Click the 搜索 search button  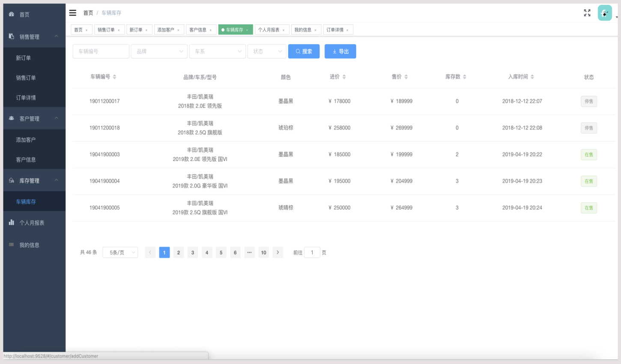click(304, 51)
